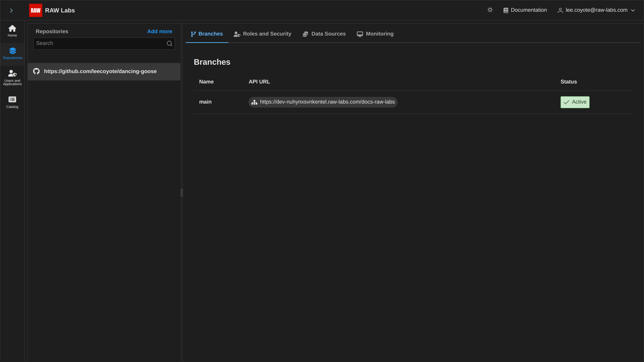Screen dimensions: 644x362
Task: Open the lee.coyote@raw-labs.com account dropdown
Action: click(596, 10)
